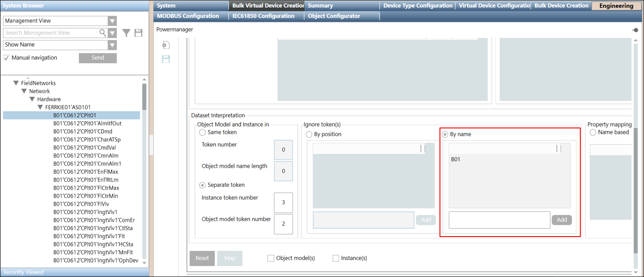Viewport: 644px width, 277px height.
Task: Click the Instance token number field
Action: click(x=283, y=202)
